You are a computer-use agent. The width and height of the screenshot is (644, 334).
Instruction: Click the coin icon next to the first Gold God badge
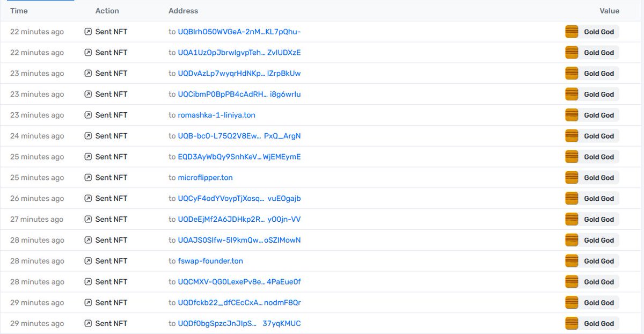coord(572,32)
